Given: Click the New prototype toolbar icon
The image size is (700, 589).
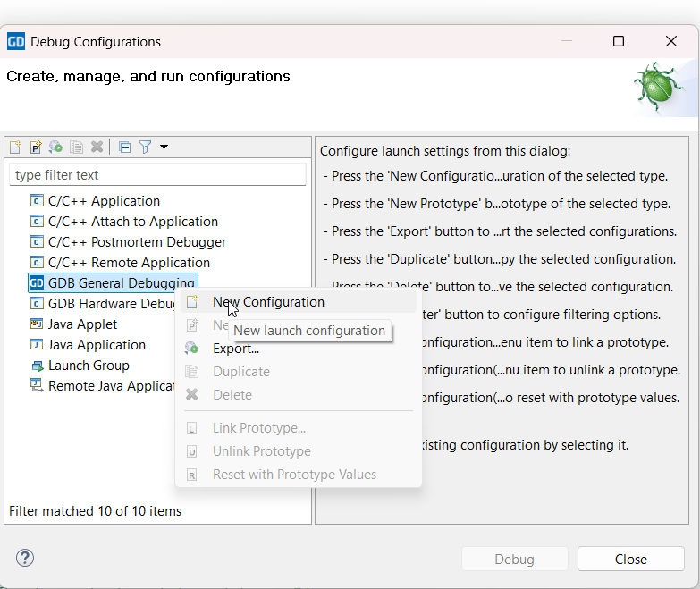Looking at the screenshot, I should (36, 147).
